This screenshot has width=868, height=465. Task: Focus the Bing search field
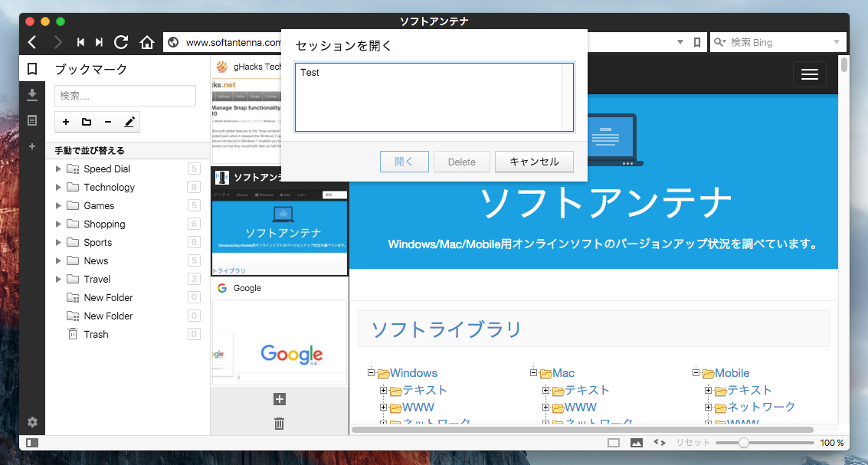tap(779, 42)
